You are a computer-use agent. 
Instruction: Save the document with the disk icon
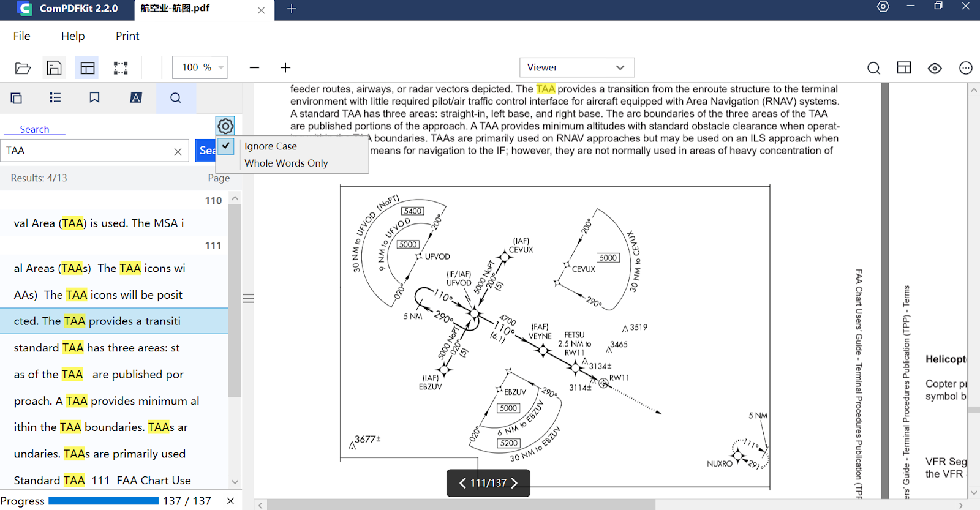point(55,68)
